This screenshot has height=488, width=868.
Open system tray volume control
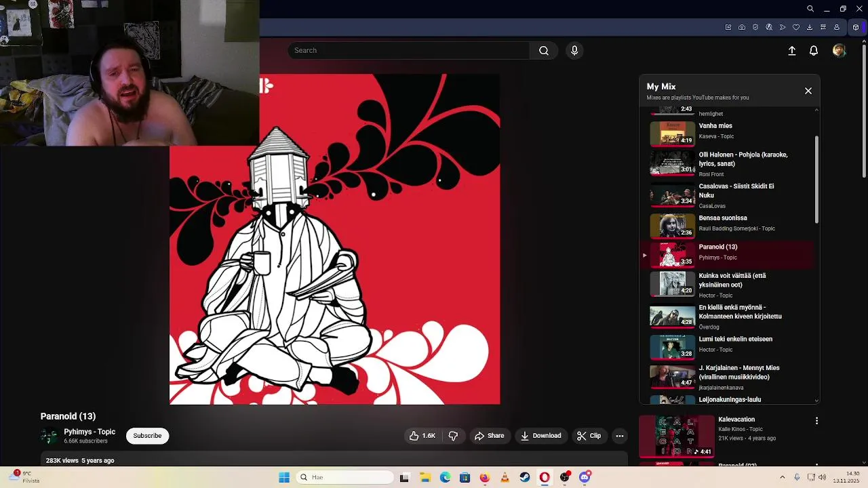click(822, 477)
